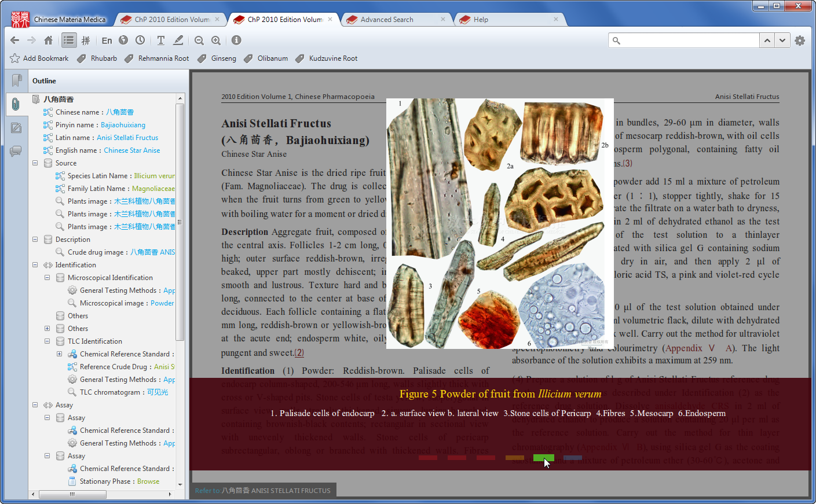Jump to next search result arrow
This screenshot has height=504, width=816.
[x=782, y=41]
